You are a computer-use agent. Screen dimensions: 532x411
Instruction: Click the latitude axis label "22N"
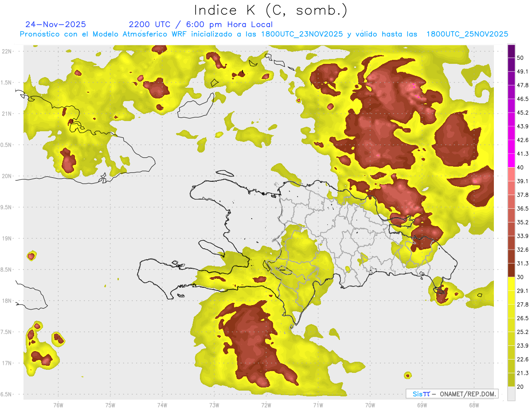click(x=8, y=51)
